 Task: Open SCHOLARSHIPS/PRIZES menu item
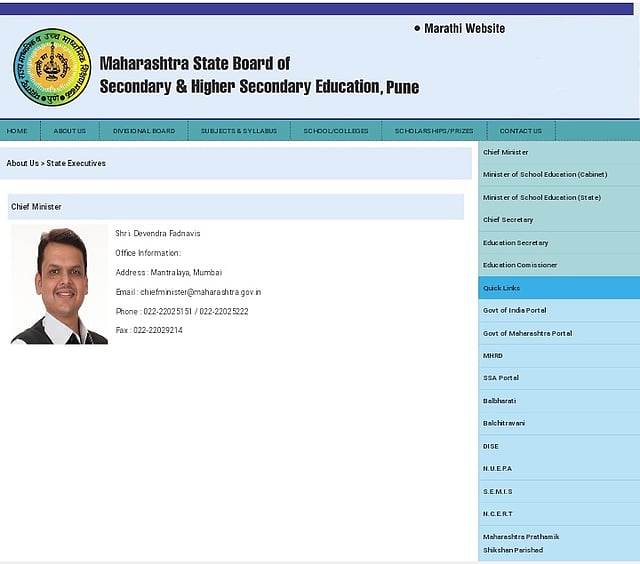tap(434, 131)
